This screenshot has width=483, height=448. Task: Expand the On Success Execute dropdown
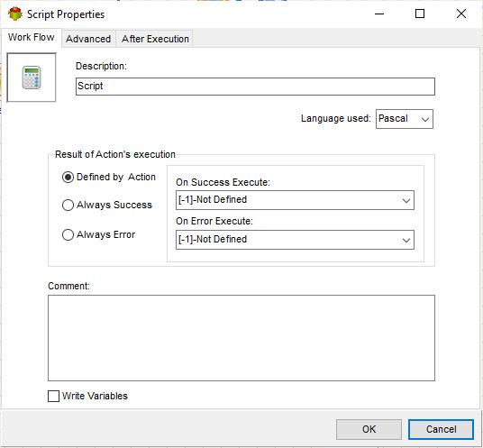pos(295,200)
